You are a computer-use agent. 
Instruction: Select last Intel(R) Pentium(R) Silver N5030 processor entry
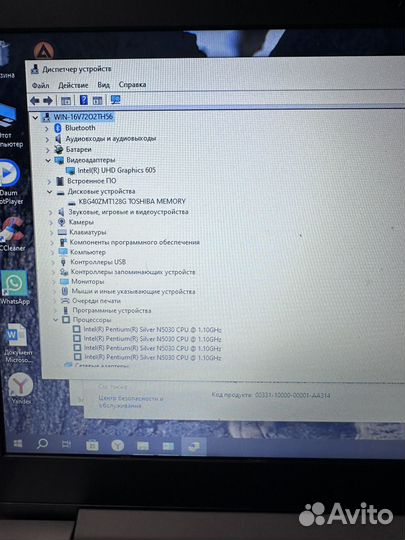click(153, 357)
